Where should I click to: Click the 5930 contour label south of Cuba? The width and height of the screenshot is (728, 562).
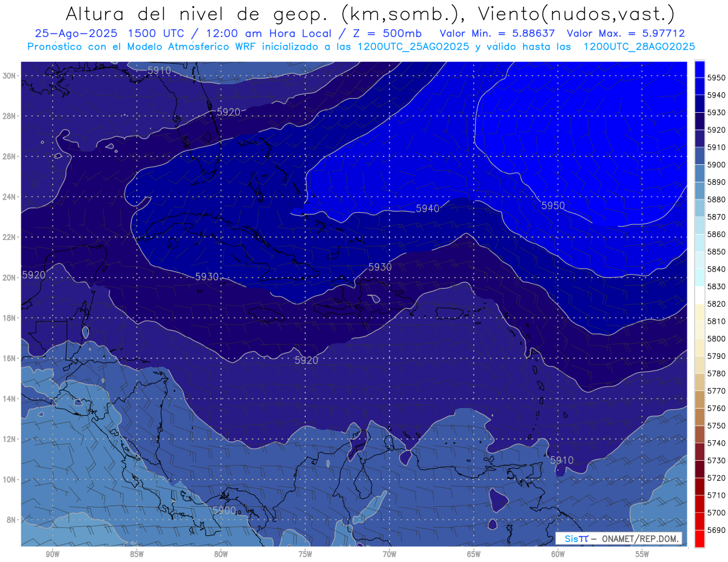[x=207, y=276]
